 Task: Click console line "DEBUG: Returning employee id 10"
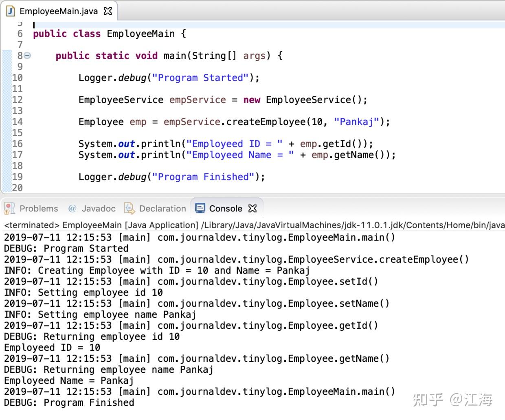click(x=92, y=336)
